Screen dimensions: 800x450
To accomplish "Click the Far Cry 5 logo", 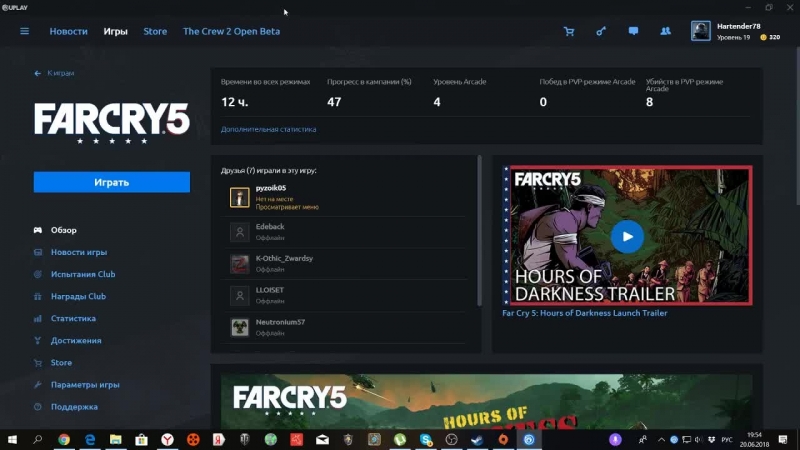I will (112, 123).
